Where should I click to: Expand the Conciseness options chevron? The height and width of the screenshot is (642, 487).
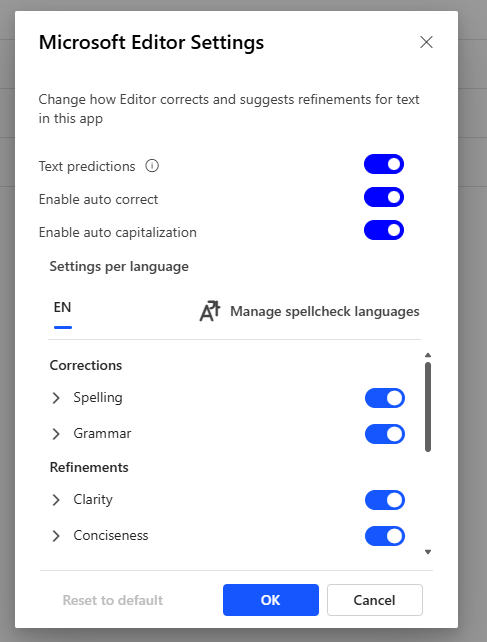(x=56, y=536)
